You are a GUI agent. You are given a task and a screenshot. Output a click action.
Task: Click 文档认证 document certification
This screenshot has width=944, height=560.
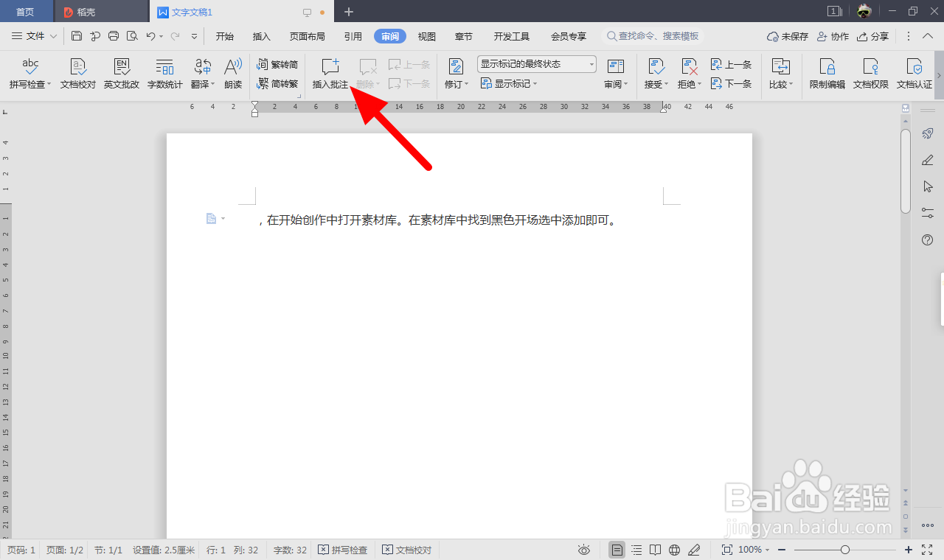[914, 74]
